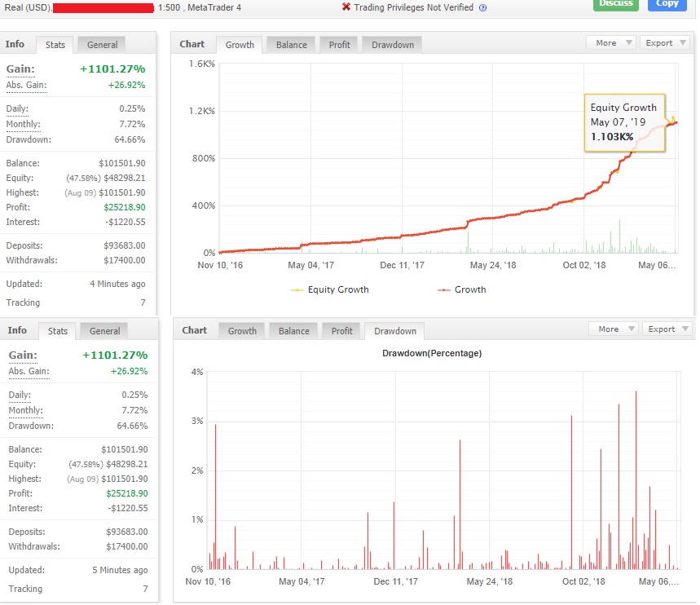Toggle the Growth series label in legend
Viewport: 700px width, 605px height.
(x=470, y=289)
